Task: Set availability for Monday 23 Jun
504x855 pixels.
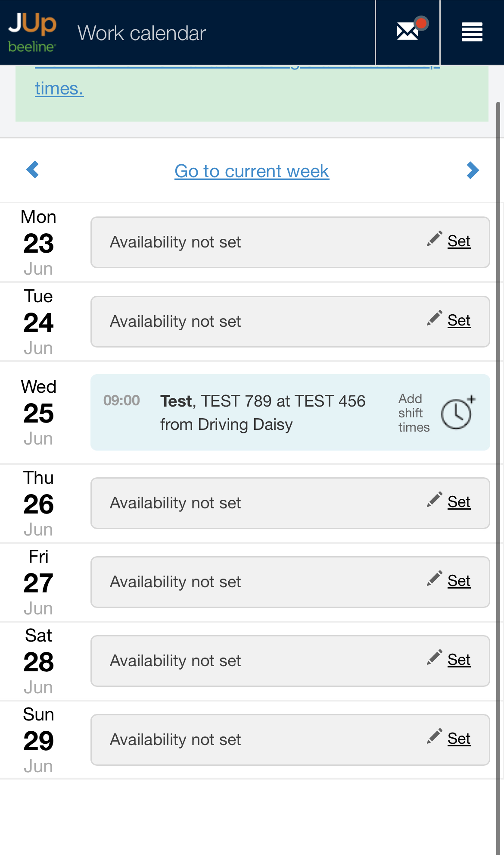Action: pos(459,241)
